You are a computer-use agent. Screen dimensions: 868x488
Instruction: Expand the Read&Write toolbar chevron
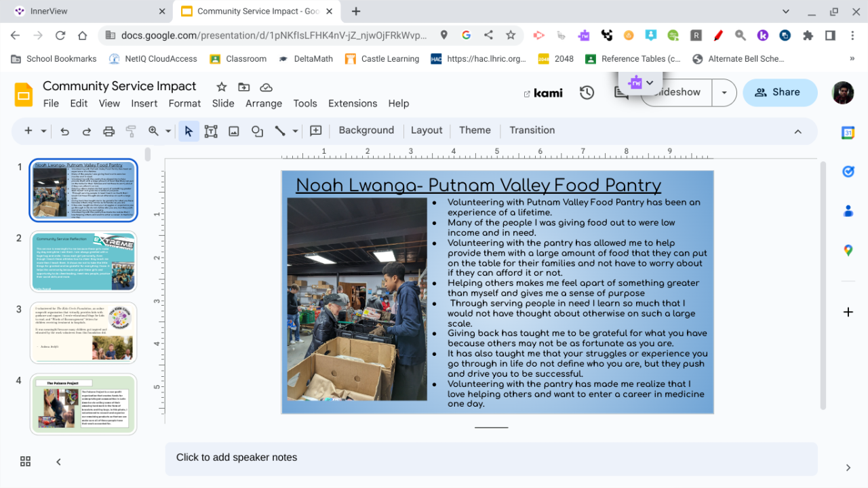pyautogui.click(x=650, y=83)
